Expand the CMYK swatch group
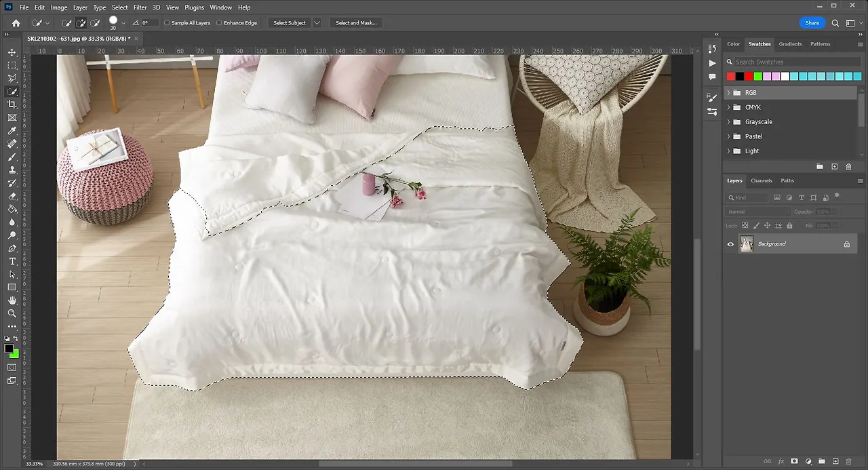Viewport: 868px width, 470px height. (729, 107)
